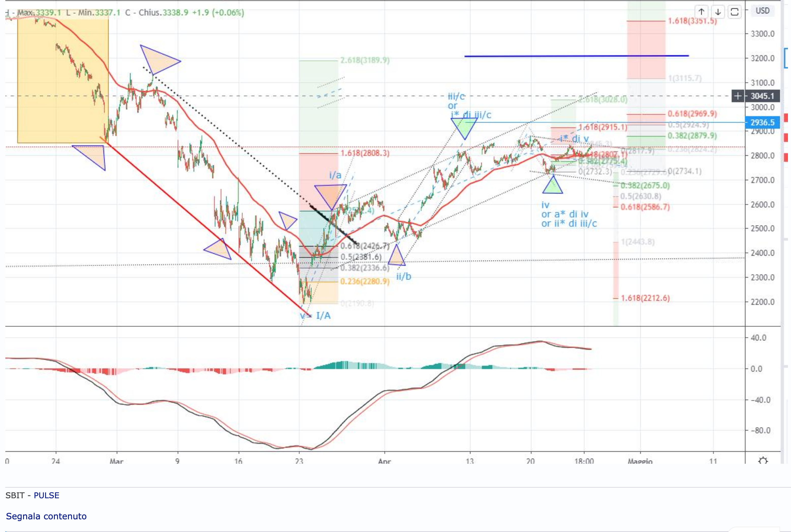Click the 'Maggio' date on time axis
Screen dimensions: 791x532
click(x=640, y=461)
